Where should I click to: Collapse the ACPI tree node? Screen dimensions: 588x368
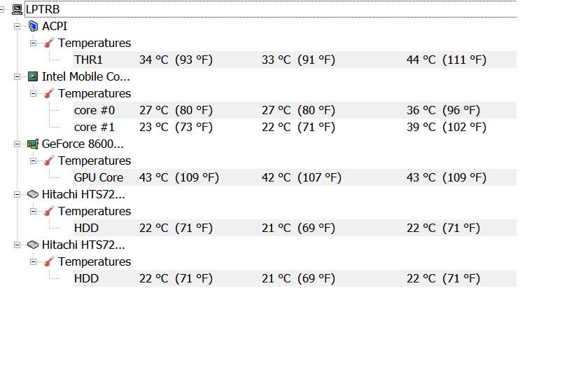(17, 26)
